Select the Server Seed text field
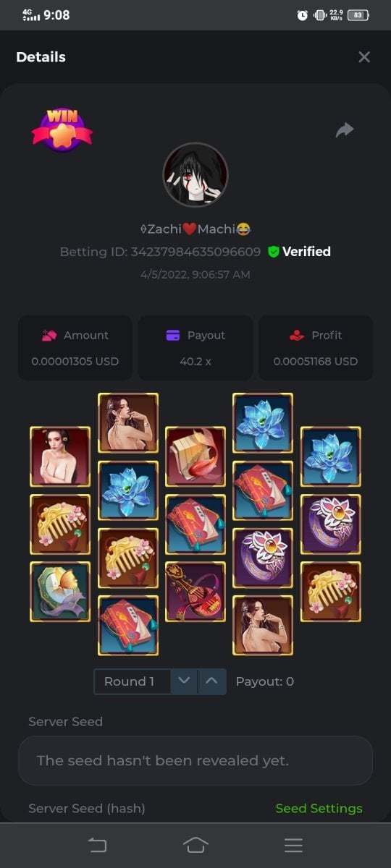 tap(195, 761)
